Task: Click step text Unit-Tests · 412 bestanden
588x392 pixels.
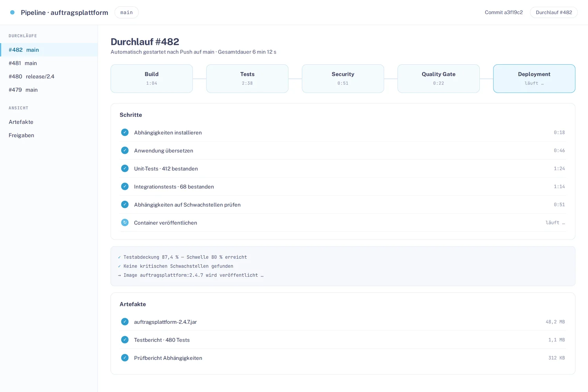Action: (166, 169)
